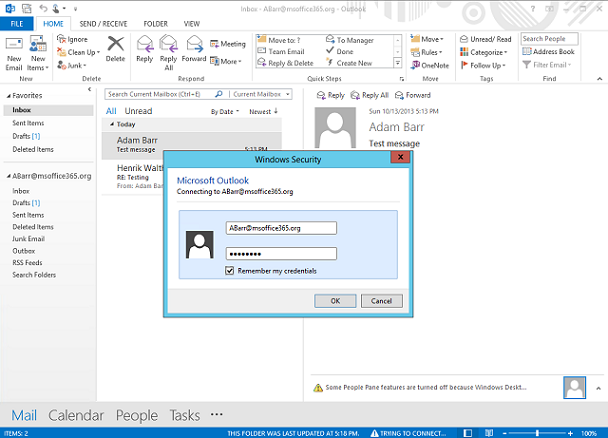Open the More respond dropdown
This screenshot has height=438, width=608.
pos(226,61)
